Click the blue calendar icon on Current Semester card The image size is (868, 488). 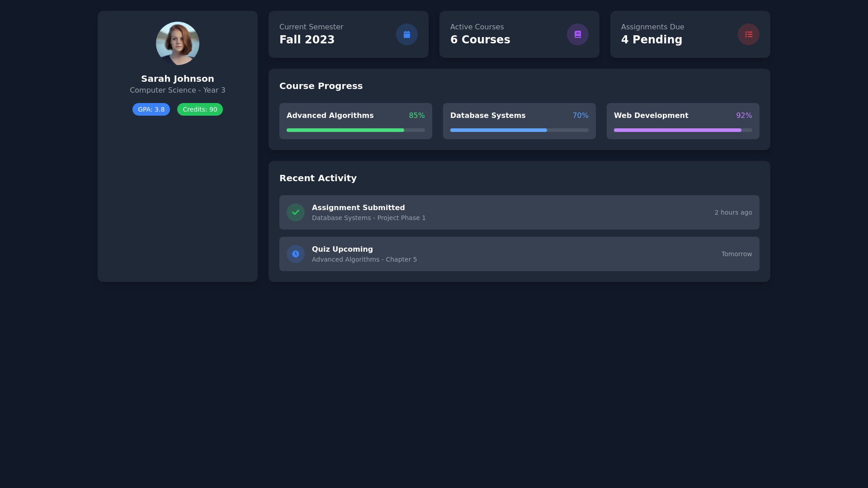click(x=406, y=34)
